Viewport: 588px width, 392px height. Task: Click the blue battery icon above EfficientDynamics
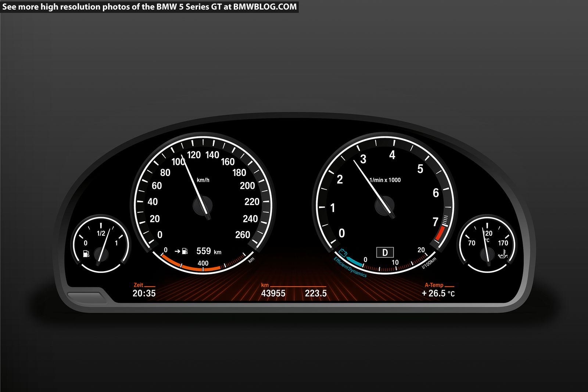tap(343, 252)
